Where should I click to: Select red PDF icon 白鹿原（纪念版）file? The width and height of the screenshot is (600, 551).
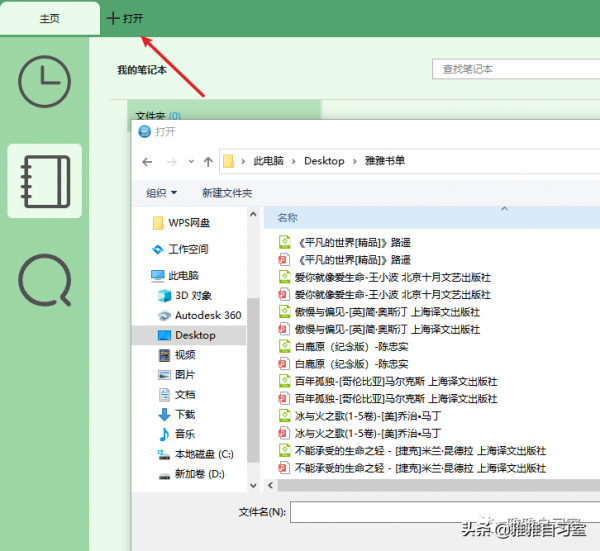344,364
